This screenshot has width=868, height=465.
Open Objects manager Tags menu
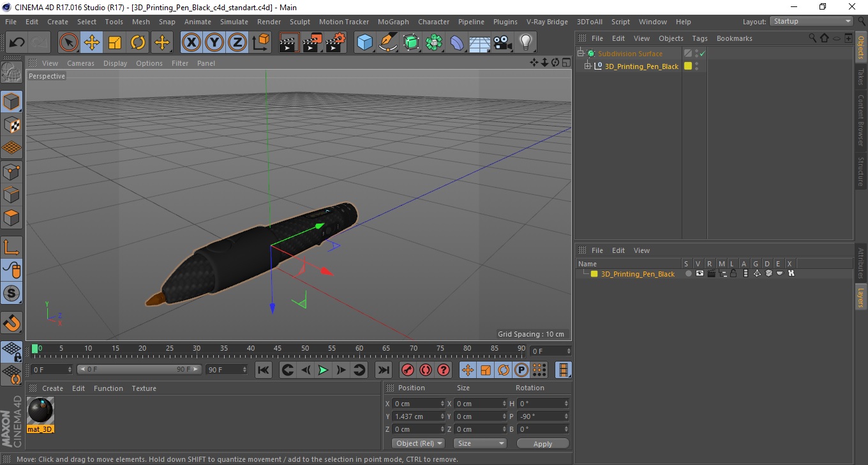pos(700,38)
